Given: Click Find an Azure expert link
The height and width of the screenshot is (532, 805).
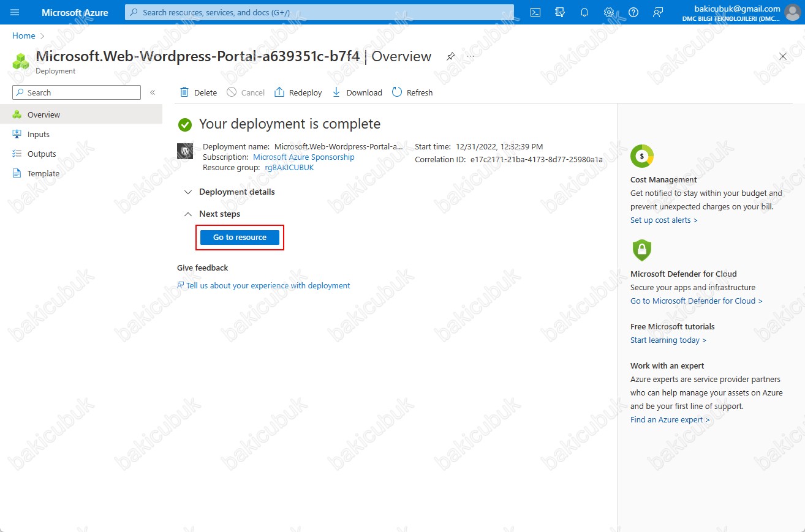Looking at the screenshot, I should (x=670, y=419).
